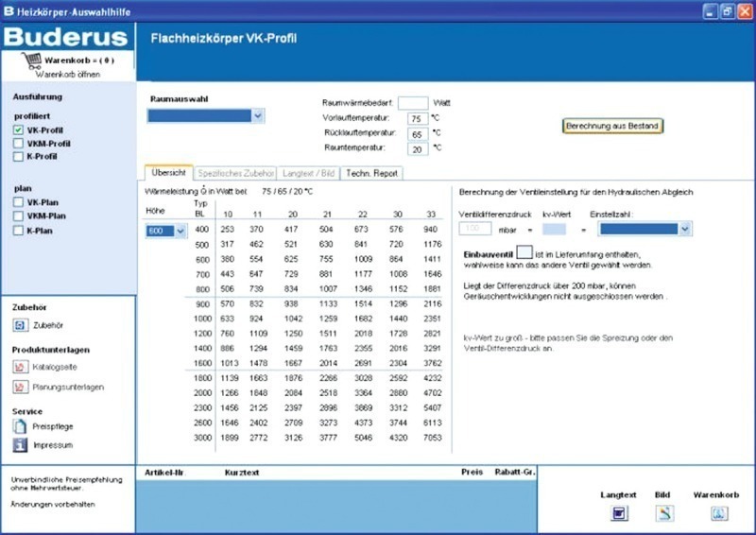This screenshot has width=756, height=535.
Task: Enable VKM-Profil checkbox
Action: tap(18, 144)
